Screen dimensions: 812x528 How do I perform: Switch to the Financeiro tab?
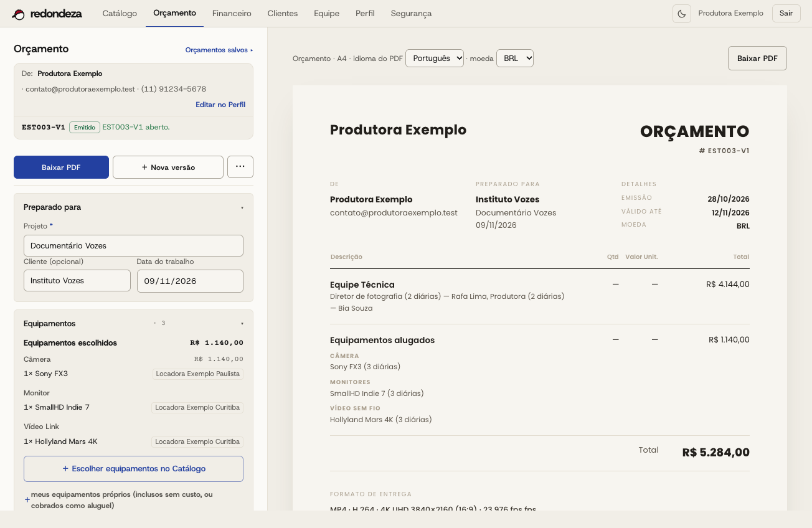[x=232, y=13]
